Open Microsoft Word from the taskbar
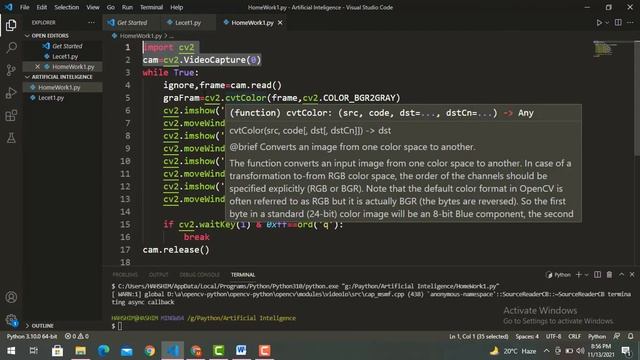 (241, 351)
